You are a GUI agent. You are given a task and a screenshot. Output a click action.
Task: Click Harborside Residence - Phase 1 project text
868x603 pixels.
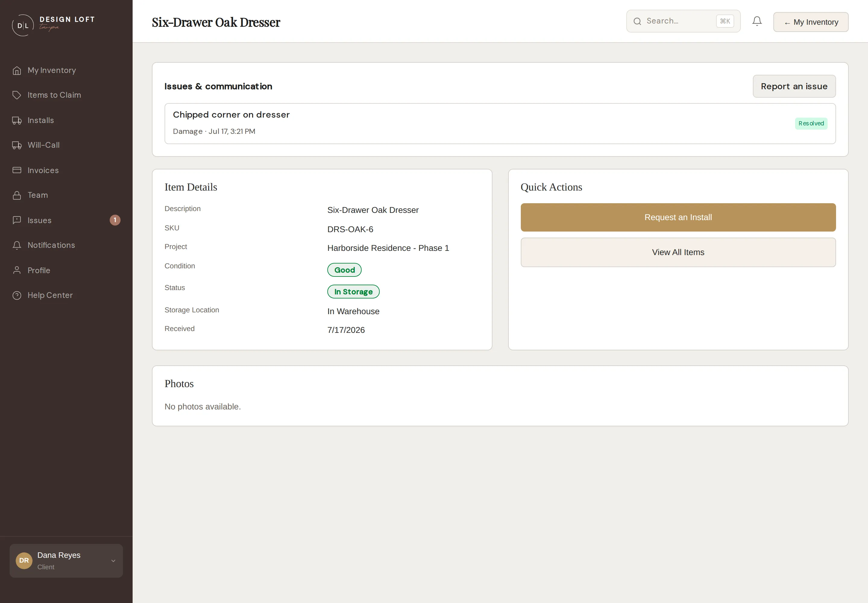388,248
